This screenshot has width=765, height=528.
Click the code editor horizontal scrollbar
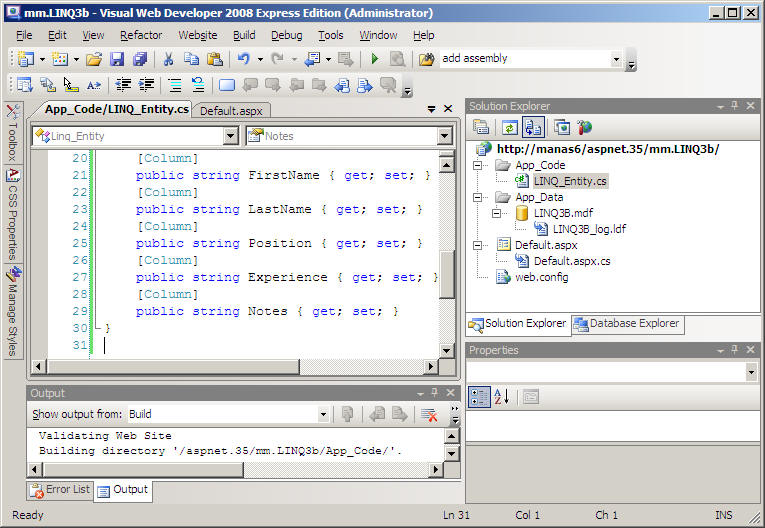173,366
